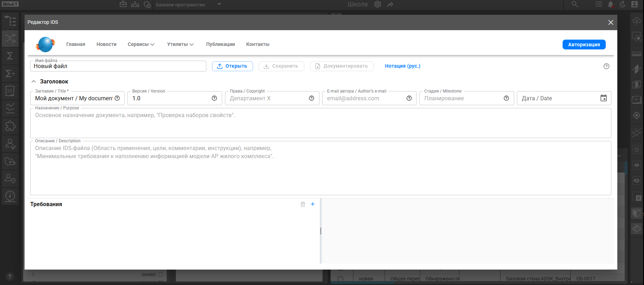644x285 pixels.
Task: Add a requirement with the plus icon
Action: [313, 204]
